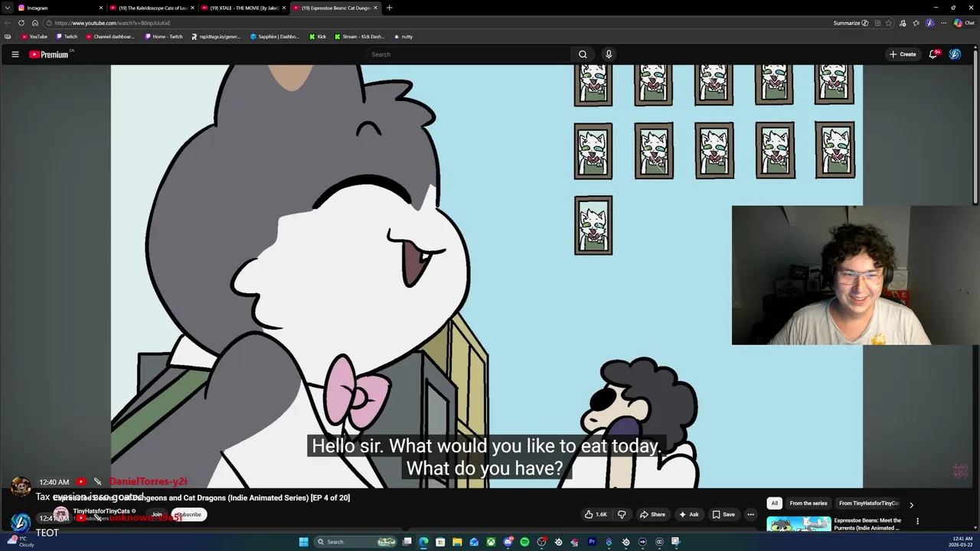This screenshot has height=551, width=980.
Task: Open the Sapphire Dashboard bookmark
Action: point(275,36)
